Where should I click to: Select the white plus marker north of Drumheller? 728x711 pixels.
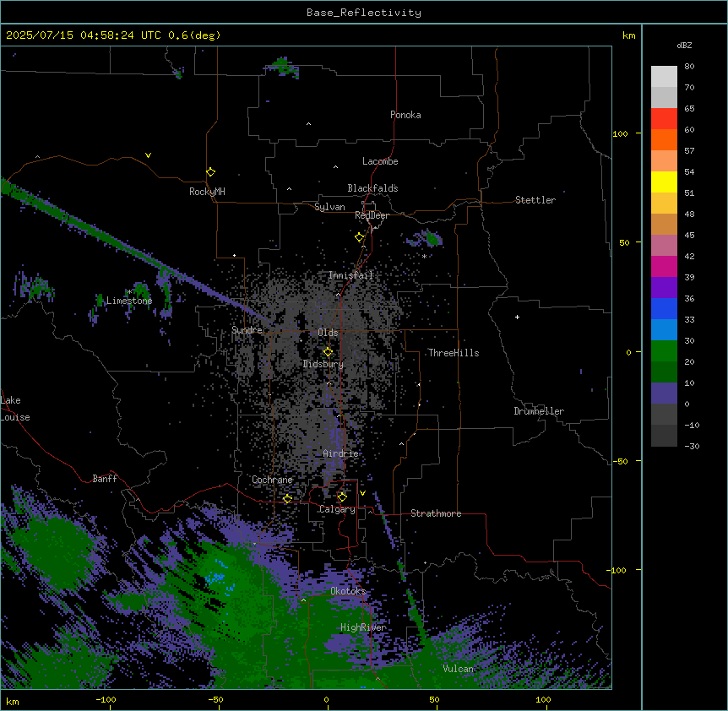[x=517, y=317]
